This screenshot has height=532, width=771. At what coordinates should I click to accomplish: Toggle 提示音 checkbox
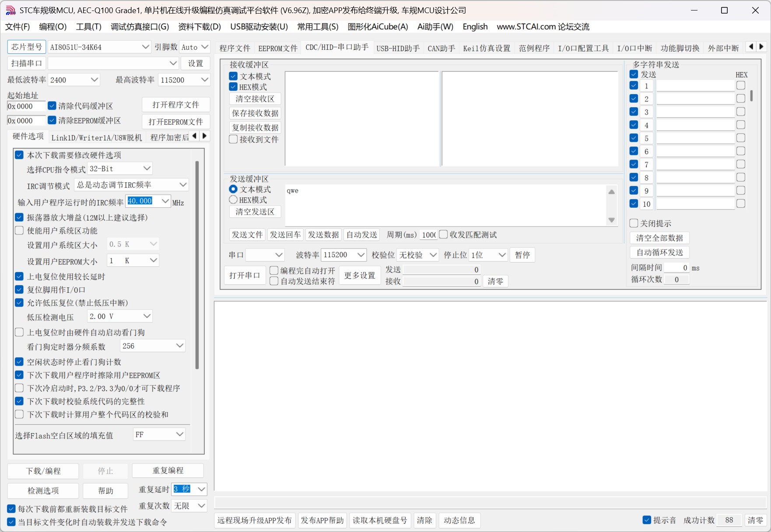point(647,520)
